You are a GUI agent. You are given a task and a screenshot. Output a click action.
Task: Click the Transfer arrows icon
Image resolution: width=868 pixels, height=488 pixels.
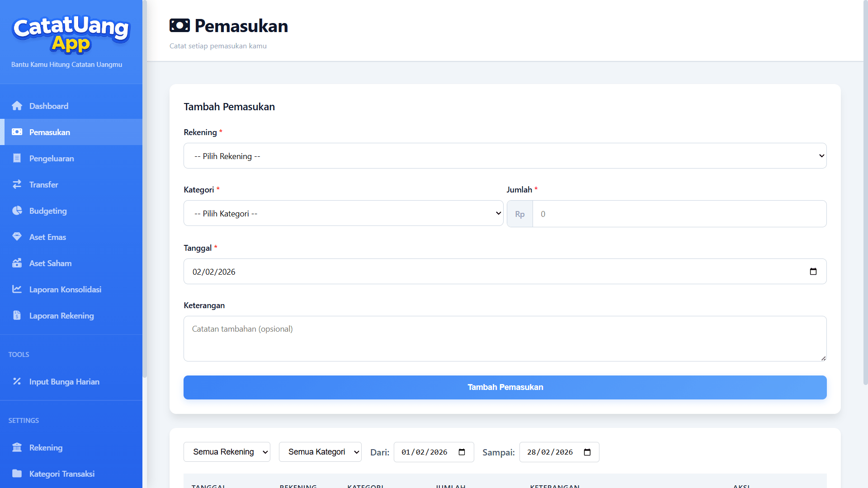[x=17, y=184]
